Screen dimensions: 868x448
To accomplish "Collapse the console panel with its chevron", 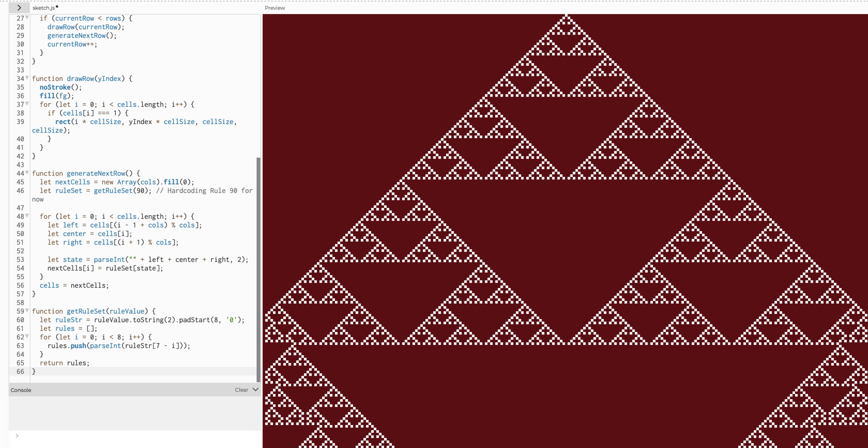I will pyautogui.click(x=256, y=390).
